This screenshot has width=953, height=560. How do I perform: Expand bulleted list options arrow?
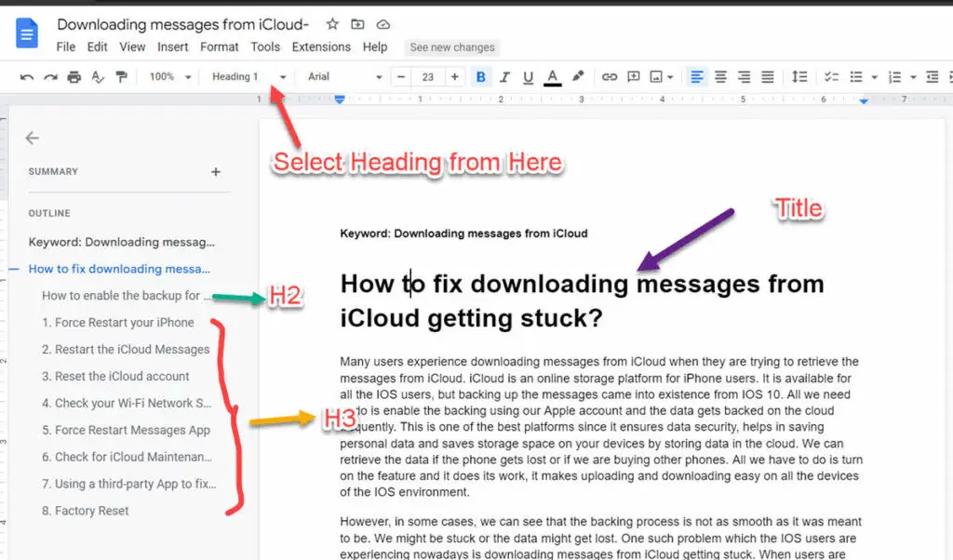[874, 77]
